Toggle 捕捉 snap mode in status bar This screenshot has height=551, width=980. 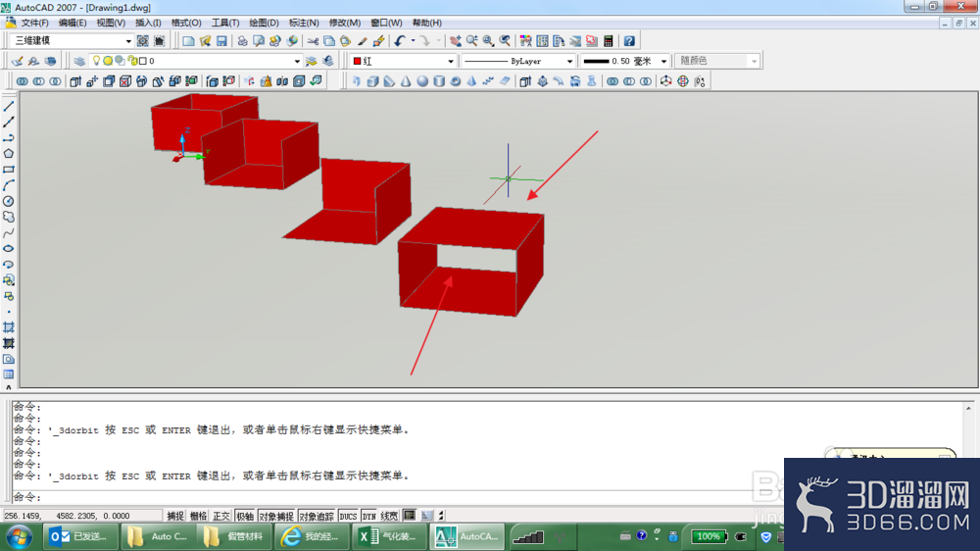pyautogui.click(x=175, y=516)
